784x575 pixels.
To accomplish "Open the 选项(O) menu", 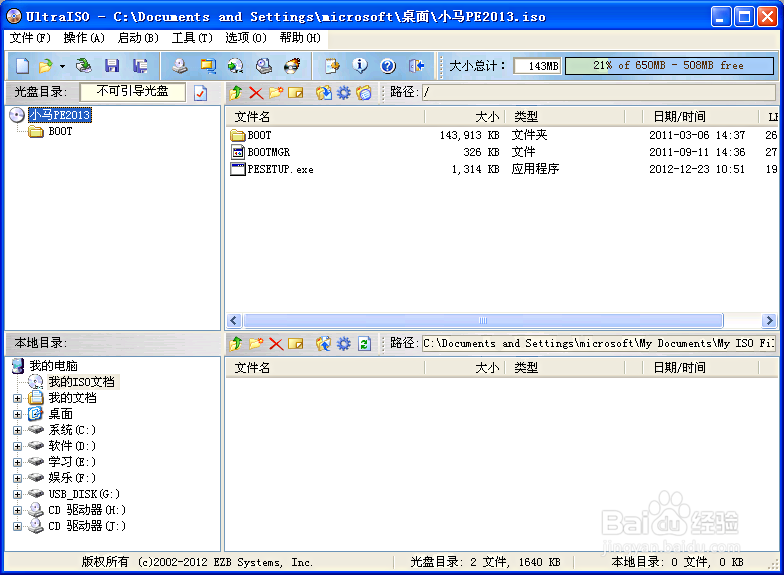I will pos(246,38).
